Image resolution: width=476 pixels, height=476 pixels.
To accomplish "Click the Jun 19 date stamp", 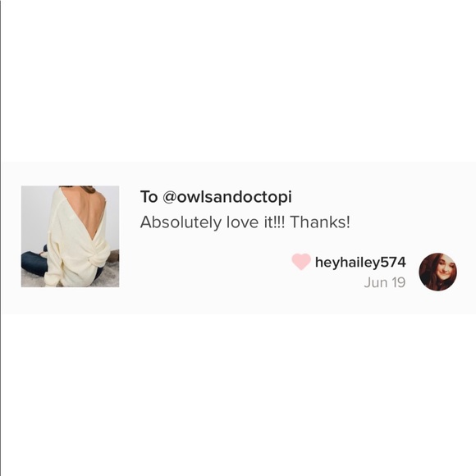I will tap(385, 282).
